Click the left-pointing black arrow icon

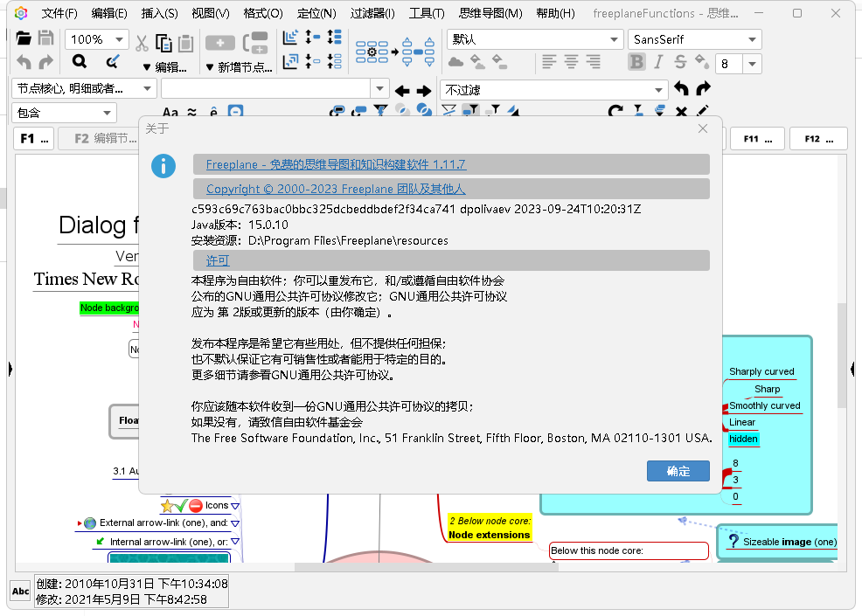pyautogui.click(x=402, y=91)
